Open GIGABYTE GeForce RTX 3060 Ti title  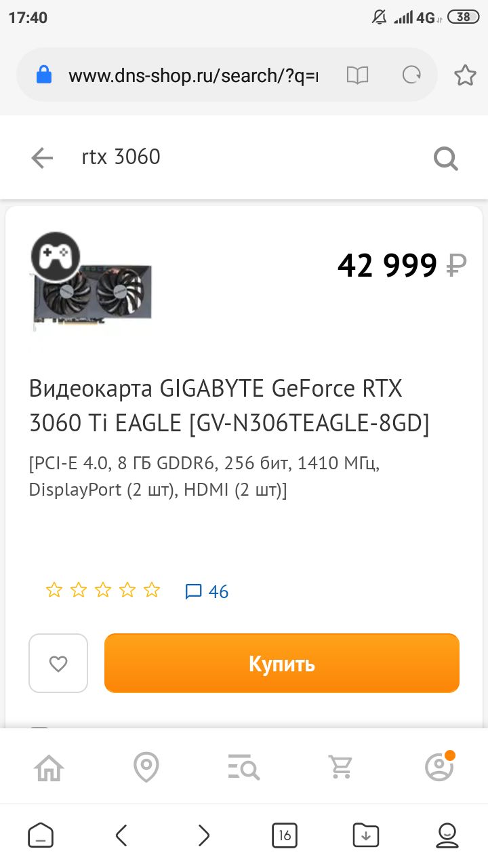pos(229,406)
